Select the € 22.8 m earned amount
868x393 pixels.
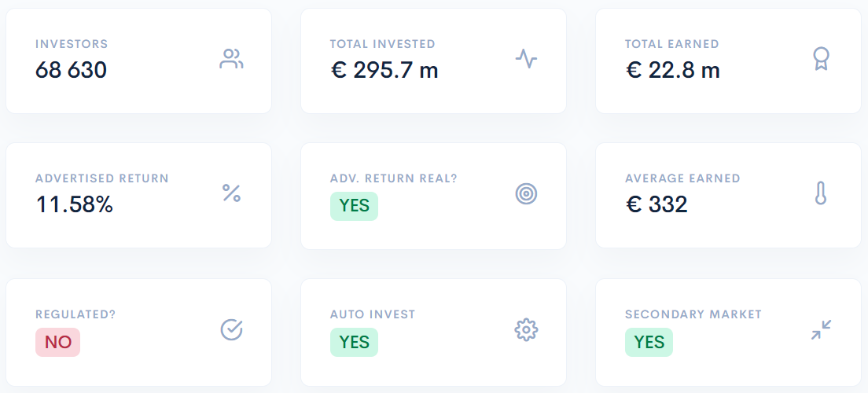[x=672, y=70]
